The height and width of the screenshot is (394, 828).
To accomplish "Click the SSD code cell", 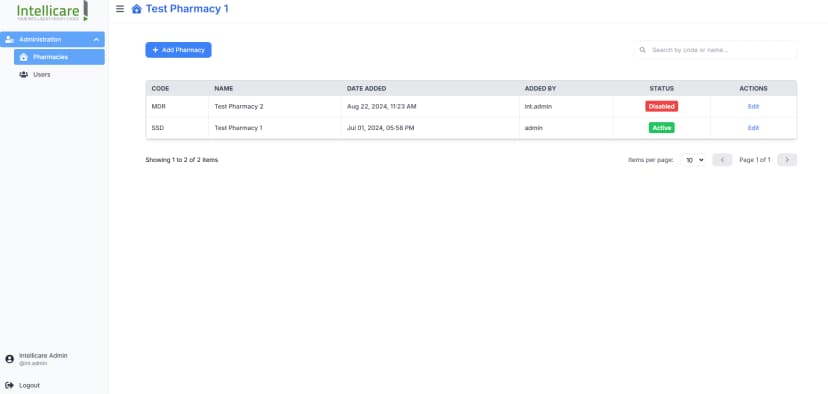I will [x=177, y=128].
